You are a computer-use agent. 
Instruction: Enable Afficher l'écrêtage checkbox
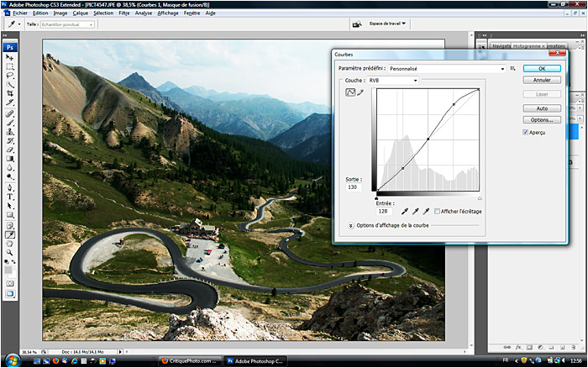438,212
